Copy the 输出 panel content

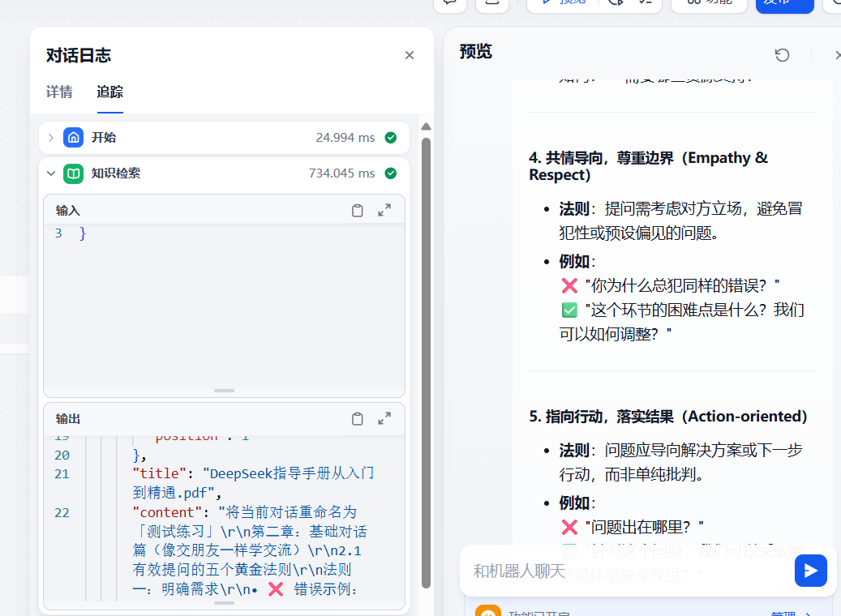pos(357,419)
